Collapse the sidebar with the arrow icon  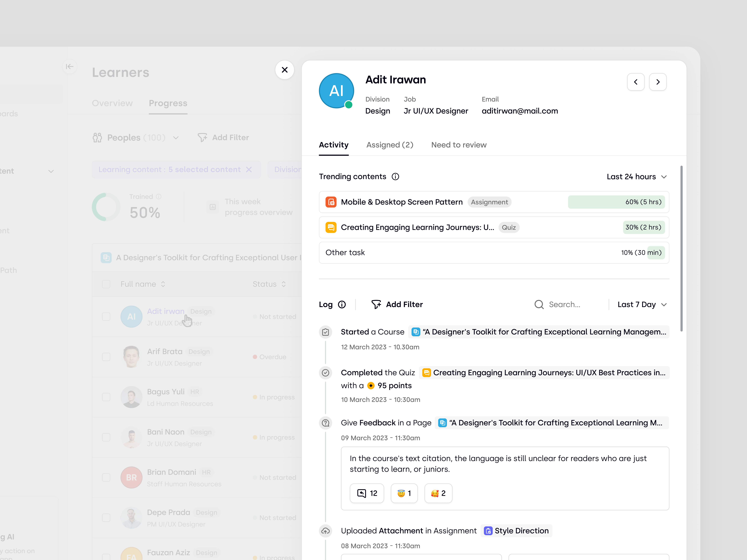point(70,66)
